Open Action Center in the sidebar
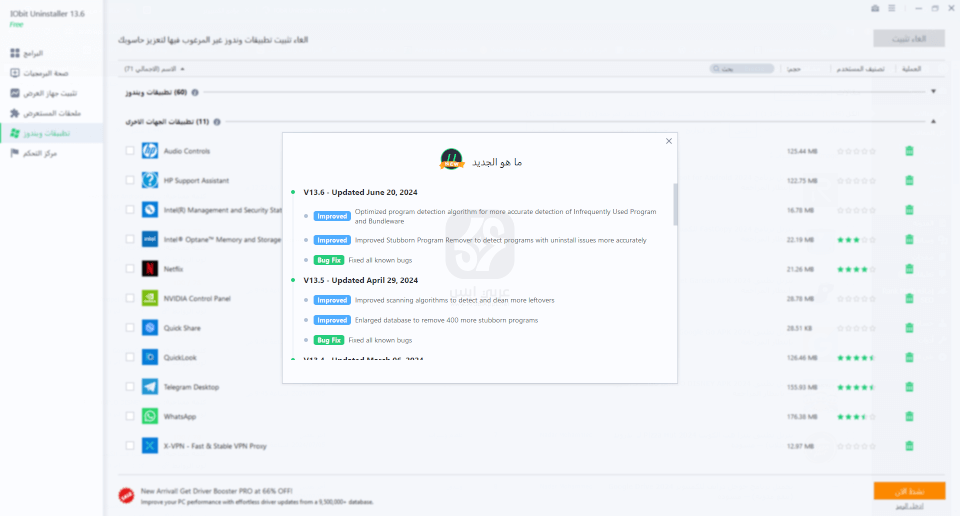Viewport: 960px width, 516px height. click(34, 154)
